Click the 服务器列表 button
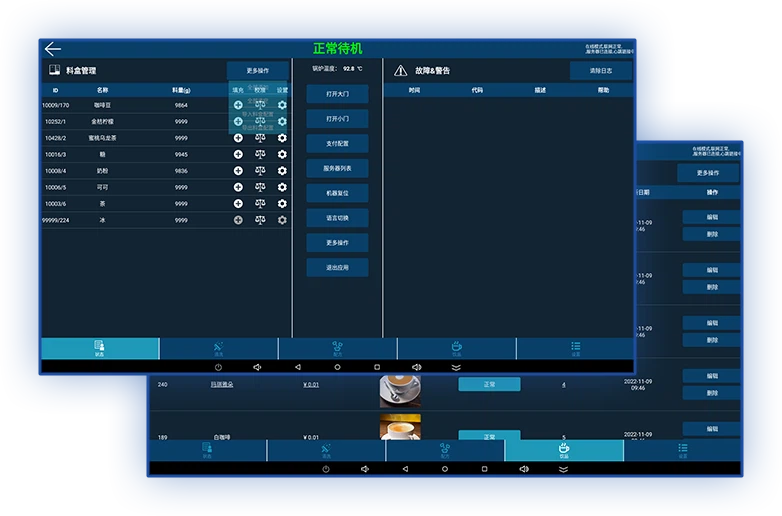 click(x=338, y=169)
